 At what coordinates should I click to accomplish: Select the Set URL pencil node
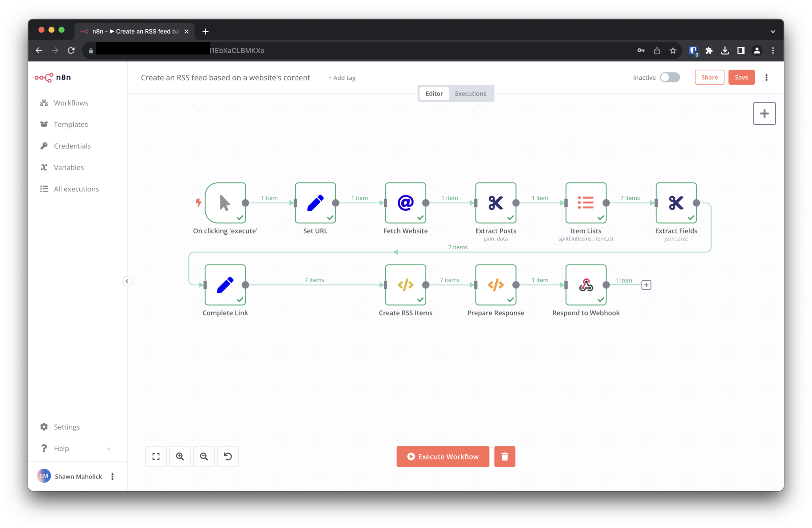[315, 203]
